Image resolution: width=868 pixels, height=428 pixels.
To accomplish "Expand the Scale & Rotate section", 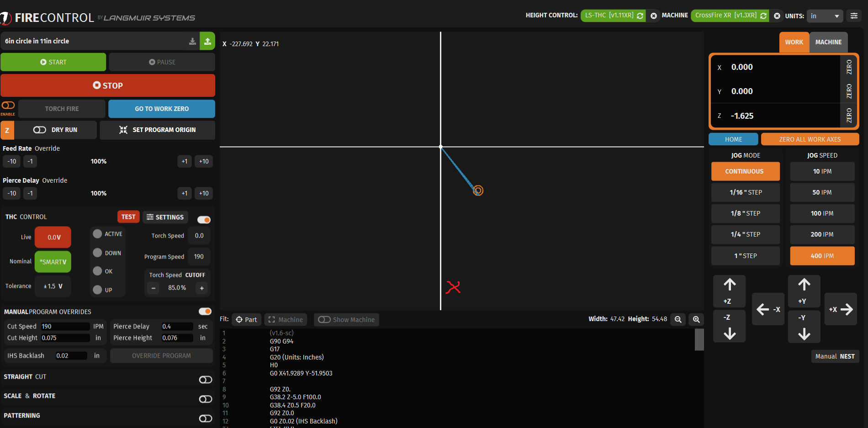I will pyautogui.click(x=205, y=399).
